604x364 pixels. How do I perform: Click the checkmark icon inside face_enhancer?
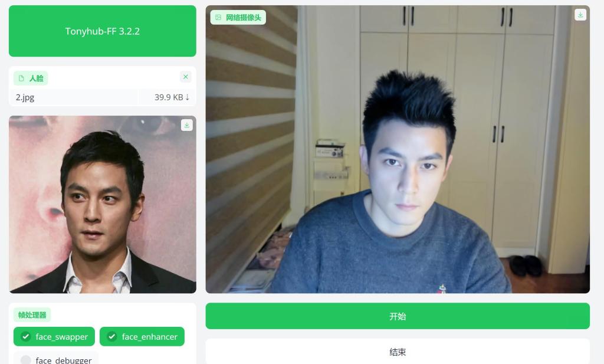pyautogui.click(x=111, y=337)
